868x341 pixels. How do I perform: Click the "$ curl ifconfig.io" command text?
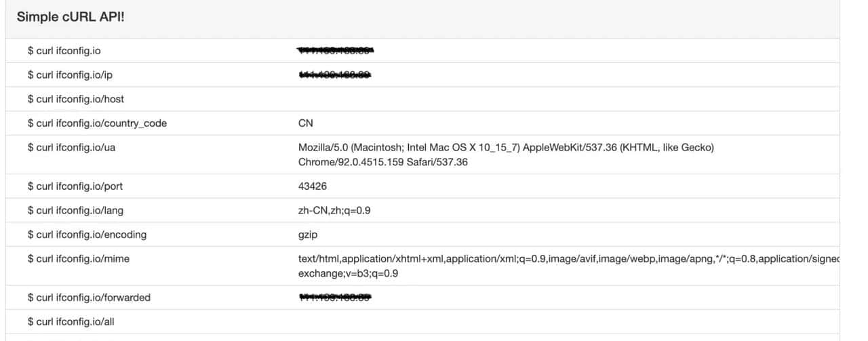coord(64,51)
